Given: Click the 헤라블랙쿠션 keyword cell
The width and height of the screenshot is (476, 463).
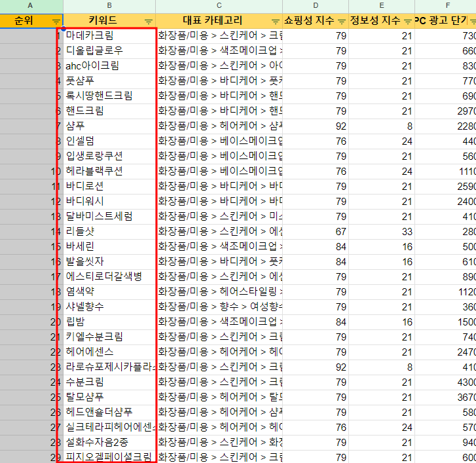Looking at the screenshot, I should [x=109, y=171].
